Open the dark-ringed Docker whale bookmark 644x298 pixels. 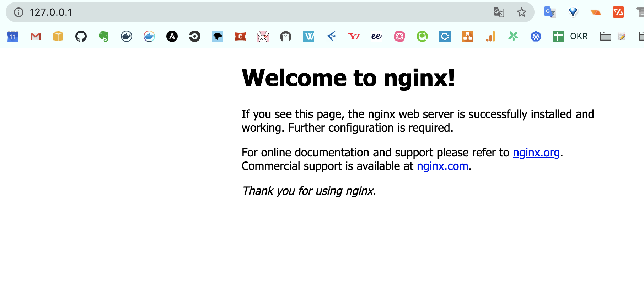click(x=127, y=36)
